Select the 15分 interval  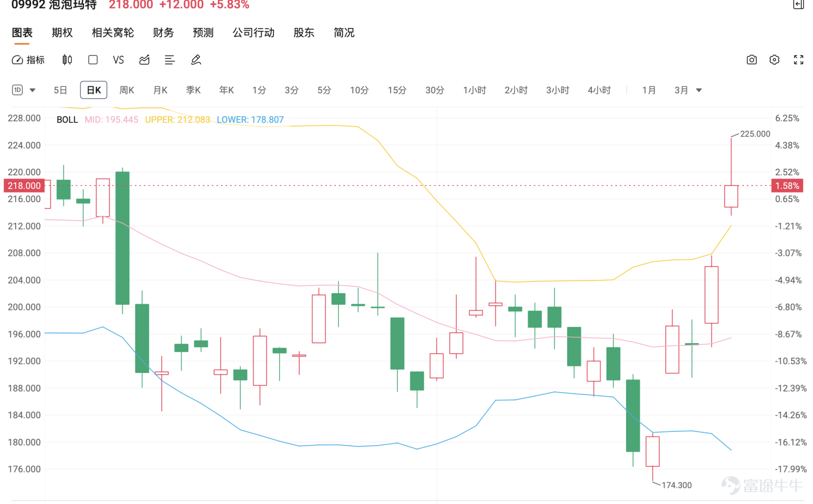point(397,90)
